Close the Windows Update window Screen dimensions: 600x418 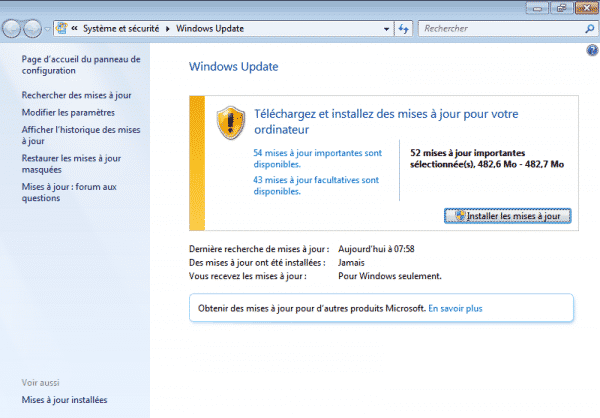tap(587, 8)
